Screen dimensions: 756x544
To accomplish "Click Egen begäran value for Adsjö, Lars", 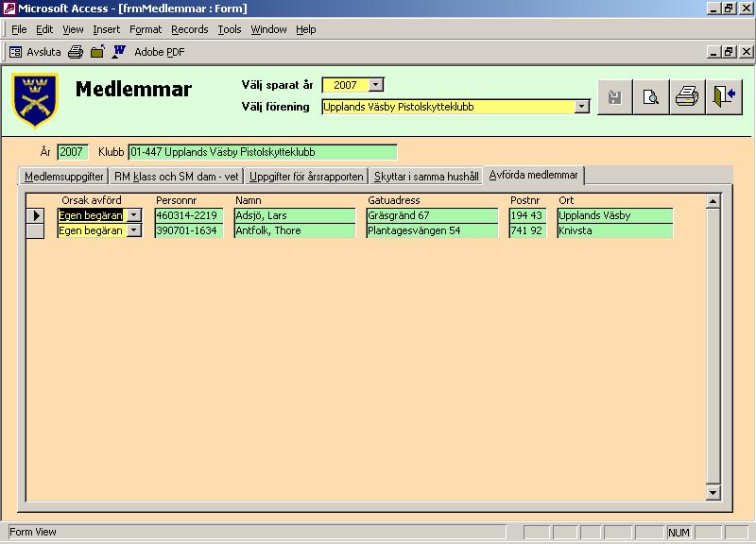I will tap(92, 215).
